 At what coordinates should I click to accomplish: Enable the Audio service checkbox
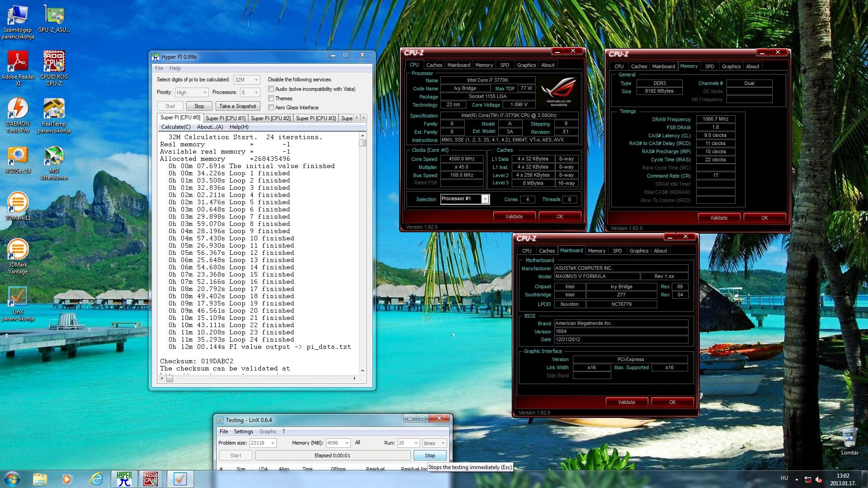[271, 89]
